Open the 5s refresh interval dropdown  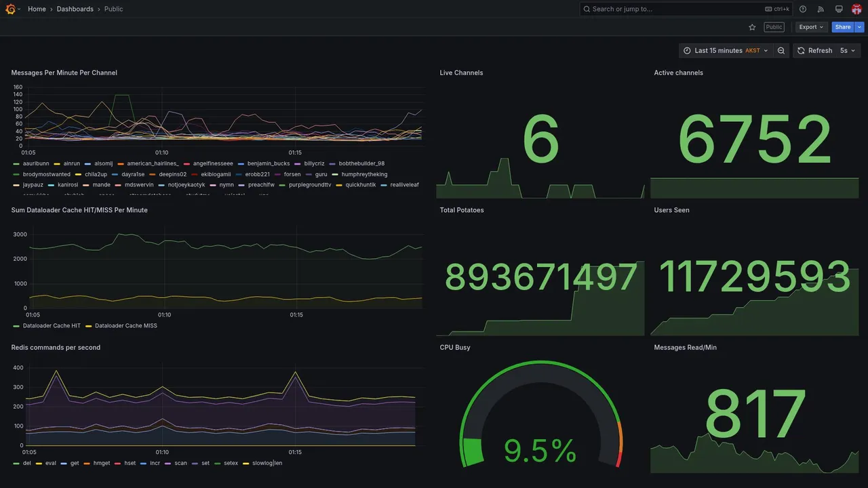pyautogui.click(x=848, y=51)
